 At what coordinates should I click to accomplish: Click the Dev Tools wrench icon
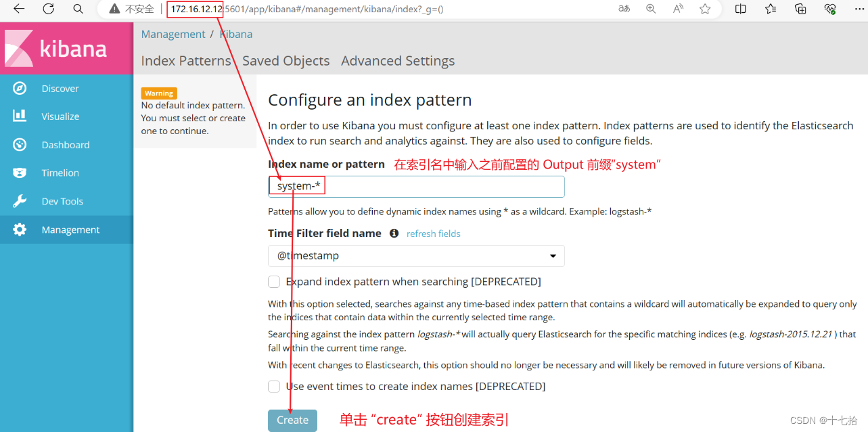point(20,201)
